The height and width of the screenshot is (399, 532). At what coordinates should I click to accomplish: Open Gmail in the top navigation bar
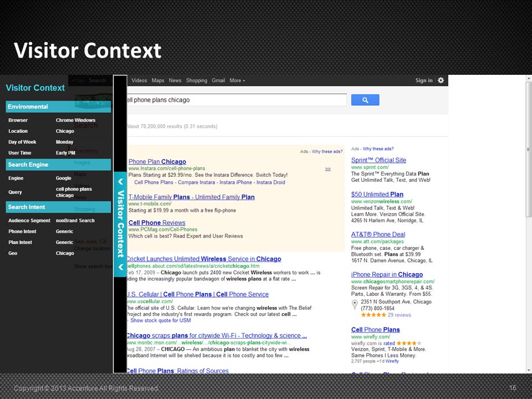point(218,80)
